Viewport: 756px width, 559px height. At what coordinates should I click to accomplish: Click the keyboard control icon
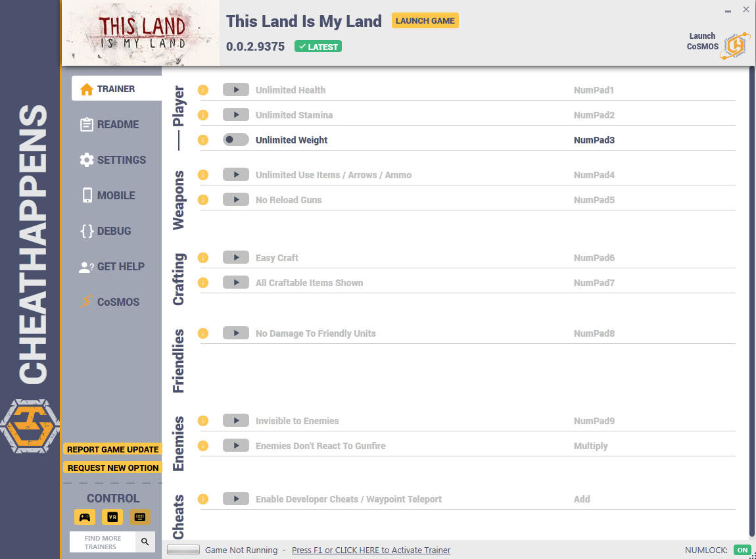click(x=140, y=517)
